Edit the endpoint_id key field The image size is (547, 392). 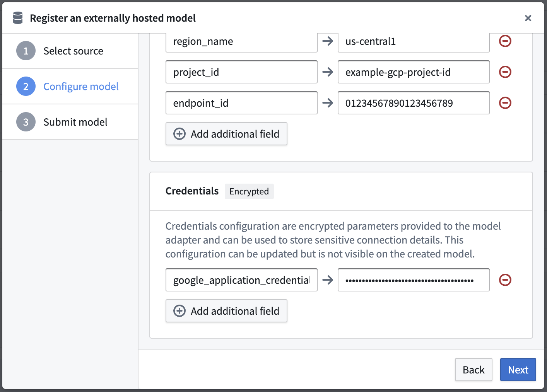pyautogui.click(x=241, y=103)
